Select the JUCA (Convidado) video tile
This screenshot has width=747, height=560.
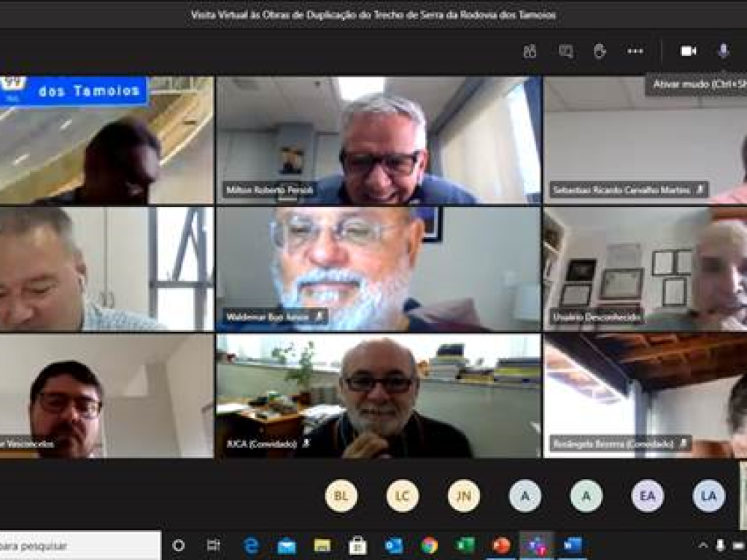[378, 396]
